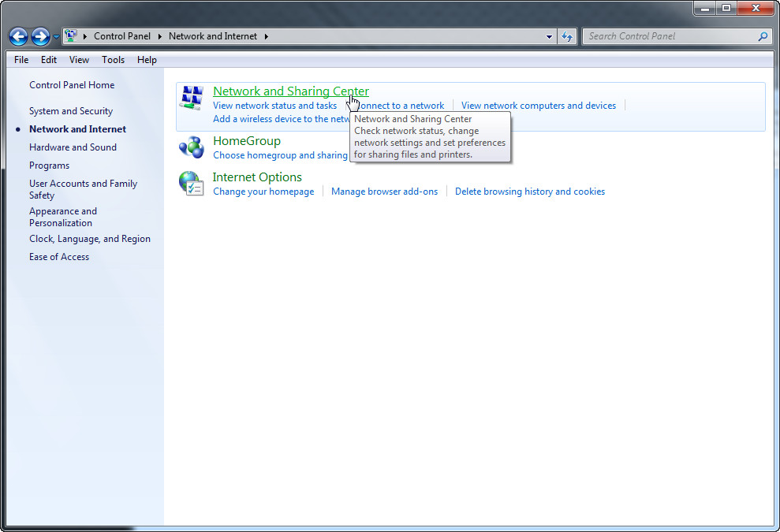Open the HomeGroup heading link

(x=247, y=141)
